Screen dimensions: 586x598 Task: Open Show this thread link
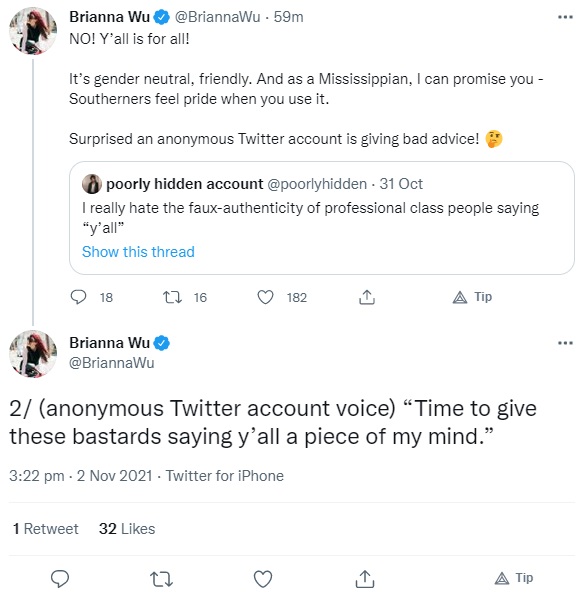pos(138,252)
